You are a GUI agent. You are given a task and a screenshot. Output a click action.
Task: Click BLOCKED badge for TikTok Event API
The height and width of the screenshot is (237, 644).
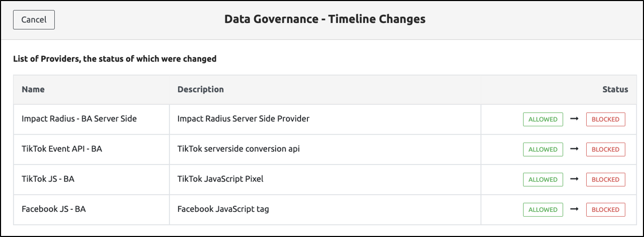click(x=605, y=149)
